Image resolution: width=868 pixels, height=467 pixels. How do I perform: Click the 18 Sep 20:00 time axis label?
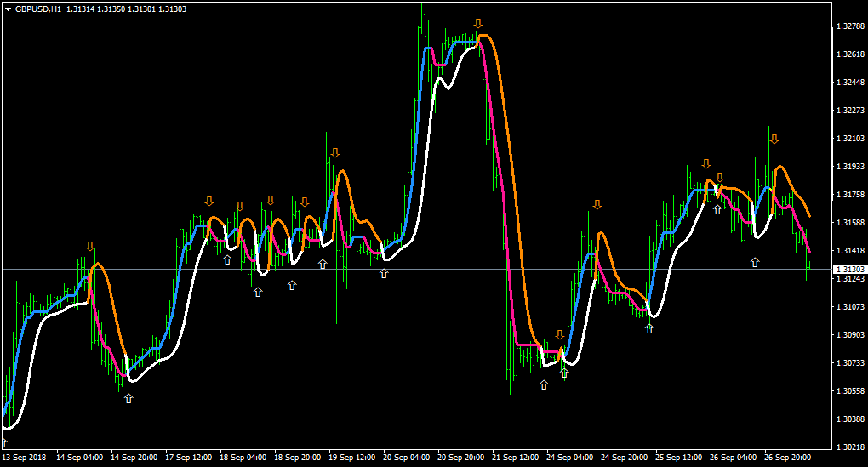297,458
